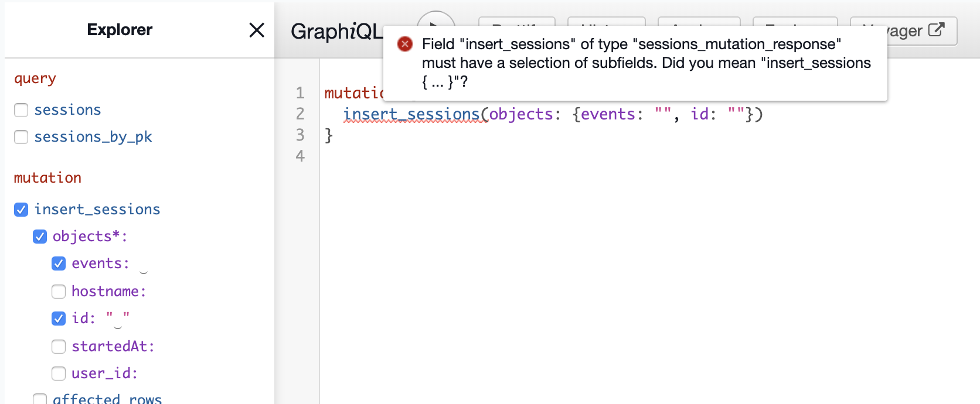Image resolution: width=980 pixels, height=404 pixels.
Task: Click the closing brace on line 3
Action: [x=329, y=135]
